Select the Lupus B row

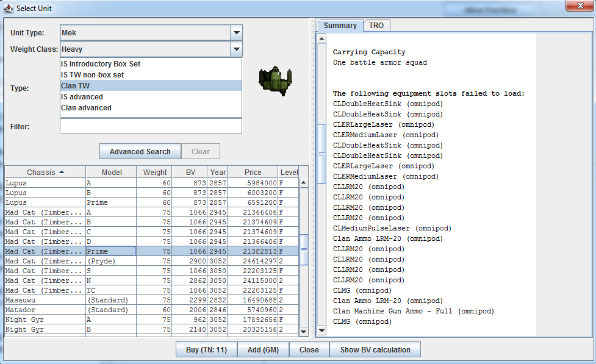point(152,193)
